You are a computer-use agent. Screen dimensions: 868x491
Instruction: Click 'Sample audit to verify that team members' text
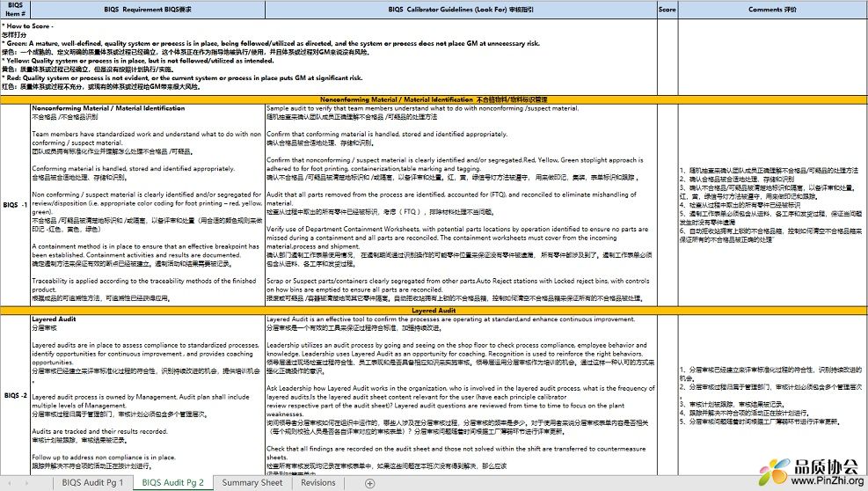[x=422, y=108]
